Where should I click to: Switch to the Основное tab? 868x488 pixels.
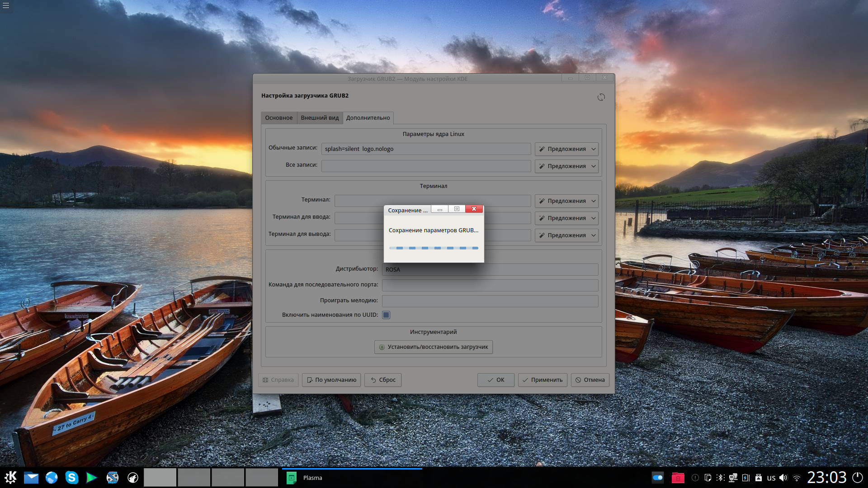[x=278, y=118]
